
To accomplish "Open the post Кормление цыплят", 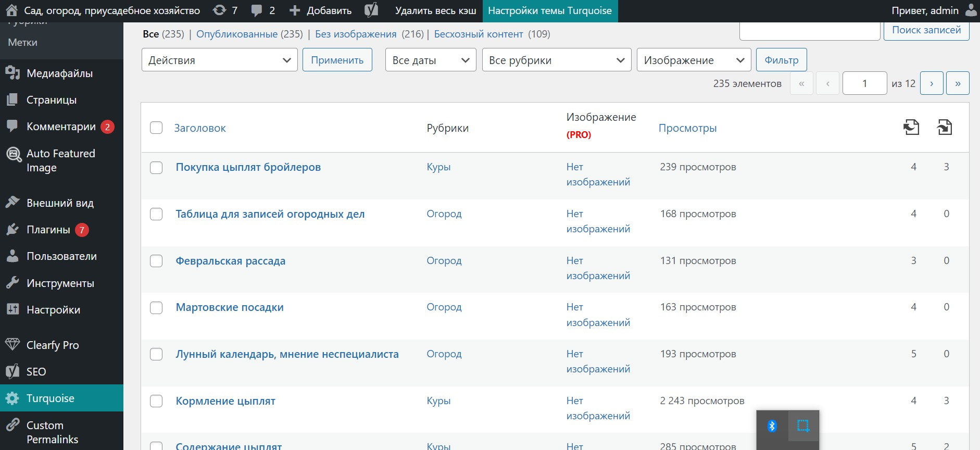I will pyautogui.click(x=225, y=401).
